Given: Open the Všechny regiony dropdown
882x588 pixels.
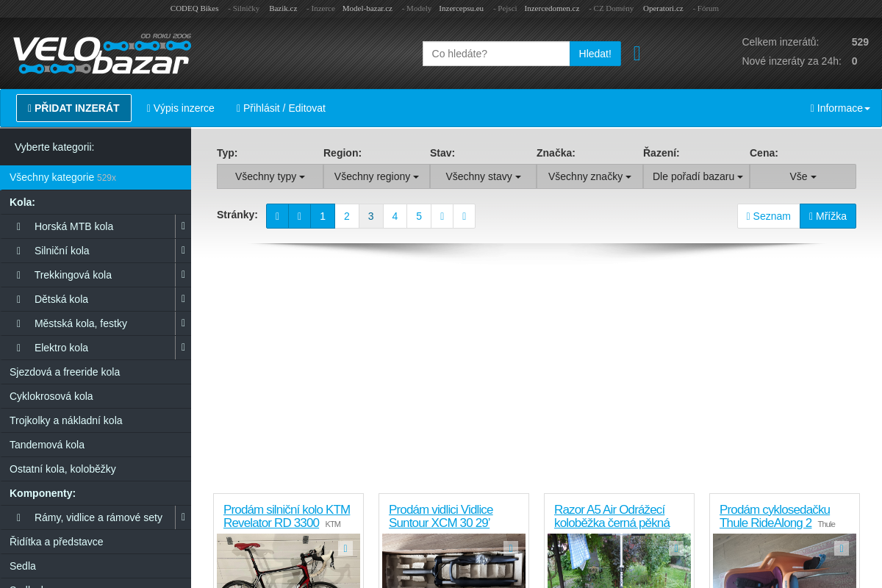Looking at the screenshot, I should click(376, 176).
